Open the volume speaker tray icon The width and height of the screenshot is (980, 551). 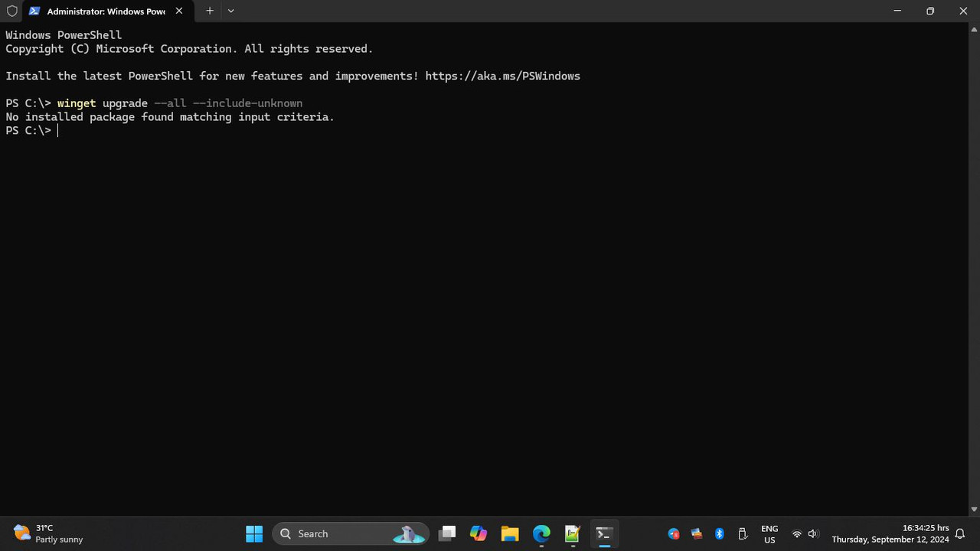[813, 534]
